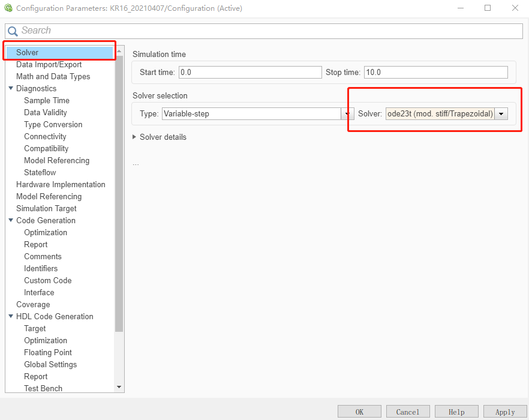Click the ellipsis below Solver details
This screenshot has height=420, width=529.
point(136,164)
